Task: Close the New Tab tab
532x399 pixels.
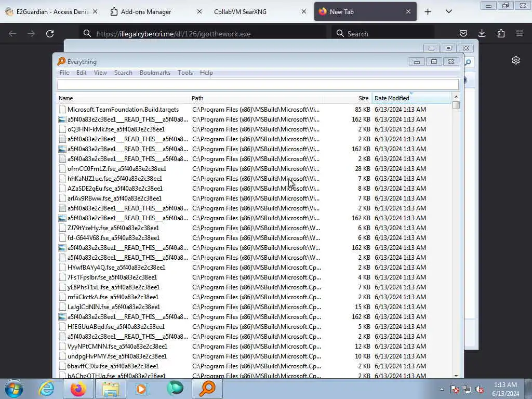Action: [x=408, y=11]
